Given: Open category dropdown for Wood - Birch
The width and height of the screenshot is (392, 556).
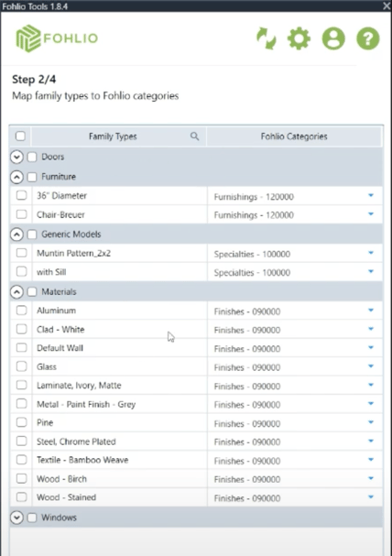Looking at the screenshot, I should click(x=371, y=479).
